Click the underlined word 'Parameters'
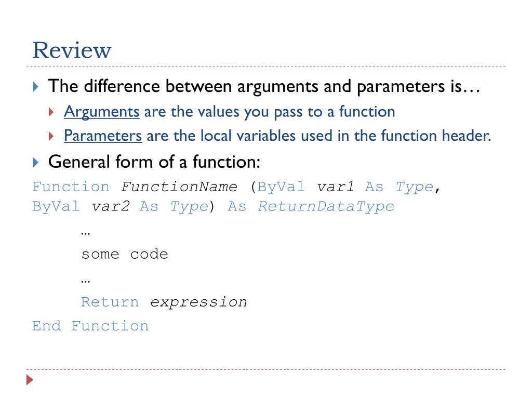Image resolution: width=532 pixels, height=399 pixels. click(x=103, y=136)
